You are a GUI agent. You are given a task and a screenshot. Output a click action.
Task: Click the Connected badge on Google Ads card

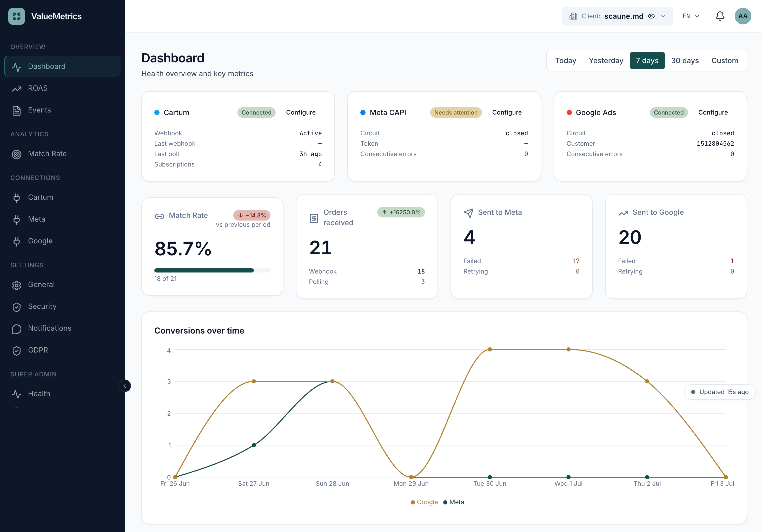pos(668,112)
